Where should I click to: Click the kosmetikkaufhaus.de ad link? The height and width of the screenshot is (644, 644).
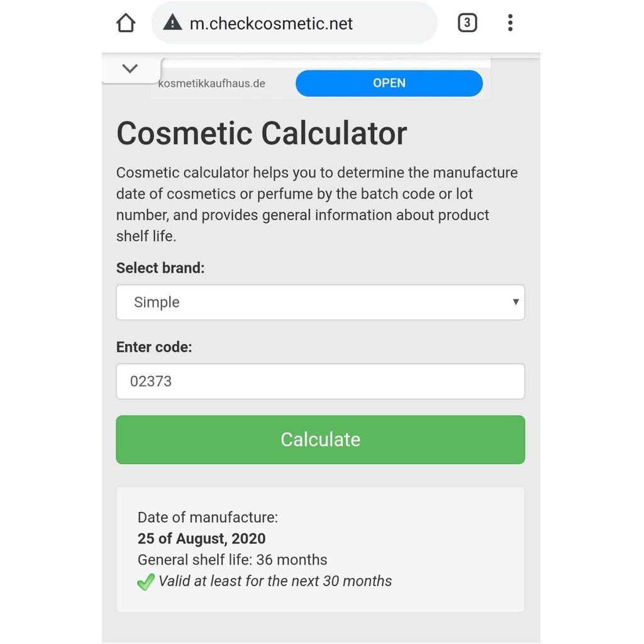212,83
